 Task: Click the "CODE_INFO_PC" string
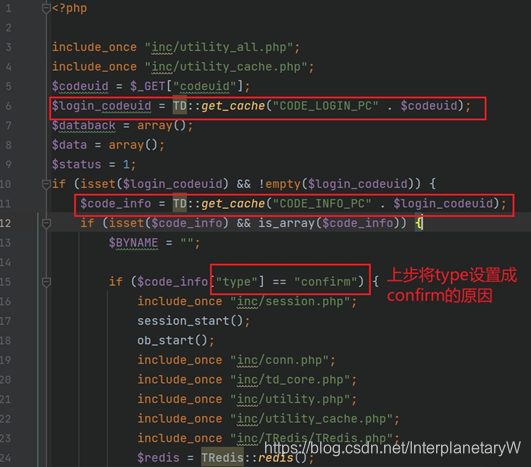point(322,204)
